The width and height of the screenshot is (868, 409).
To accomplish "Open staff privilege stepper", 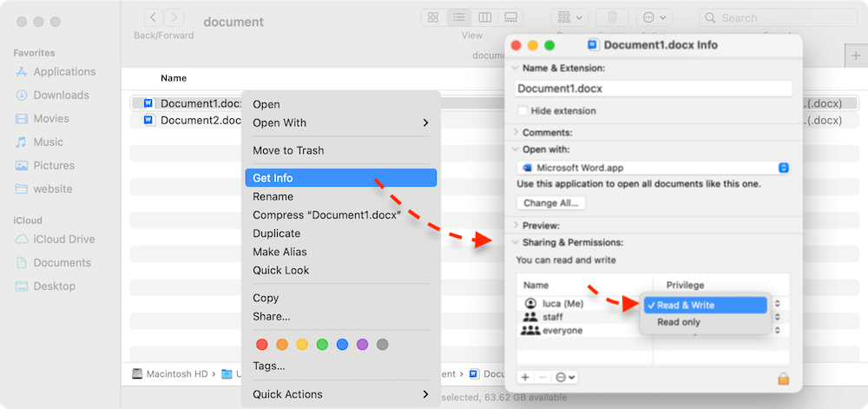I will click(x=777, y=317).
